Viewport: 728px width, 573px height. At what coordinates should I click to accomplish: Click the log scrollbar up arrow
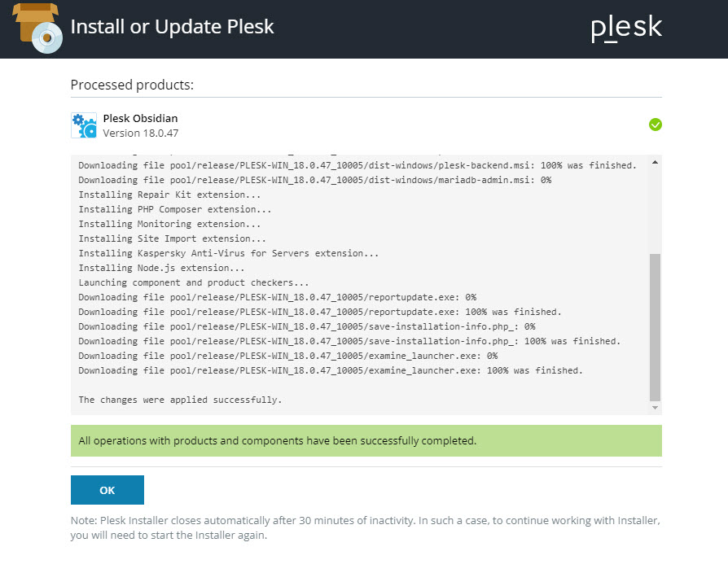[655, 163]
